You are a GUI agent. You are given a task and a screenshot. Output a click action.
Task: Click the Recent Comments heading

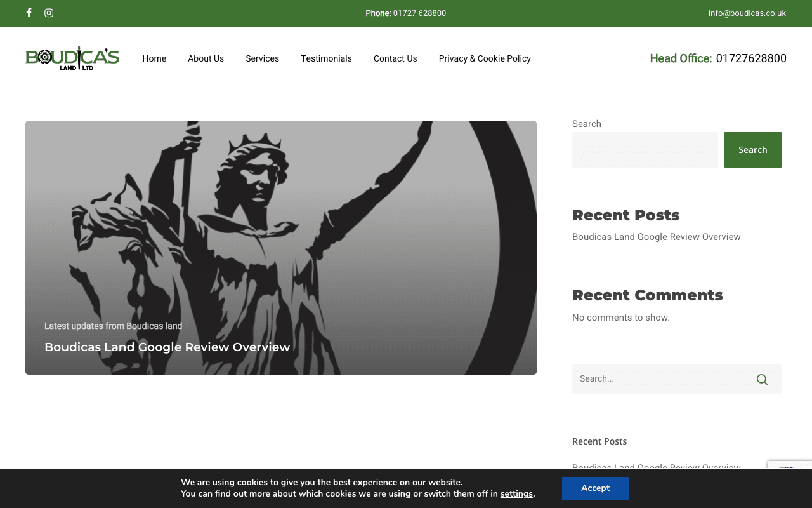coord(648,295)
